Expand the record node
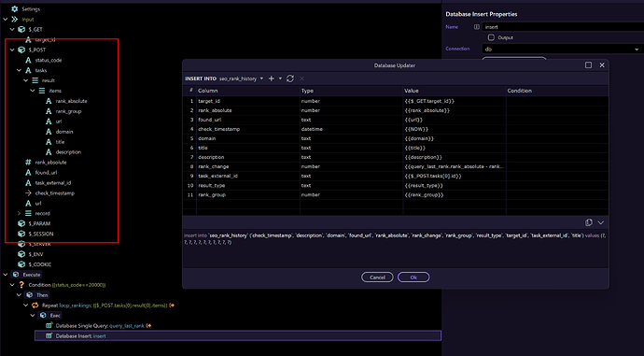The width and height of the screenshot is (644, 356). 19,213
